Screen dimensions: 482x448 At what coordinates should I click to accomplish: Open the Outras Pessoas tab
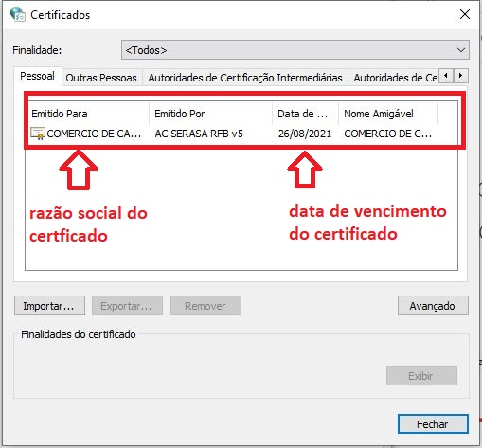click(101, 78)
